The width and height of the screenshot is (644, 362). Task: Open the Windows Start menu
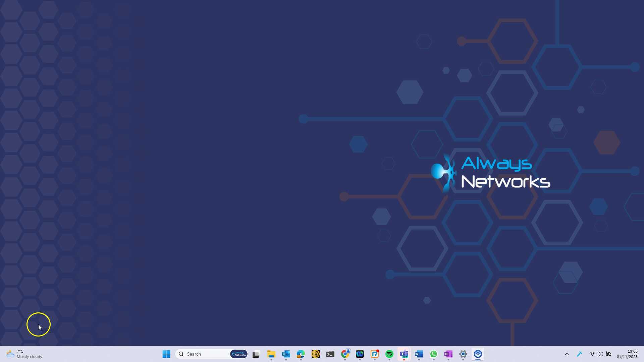click(x=166, y=354)
